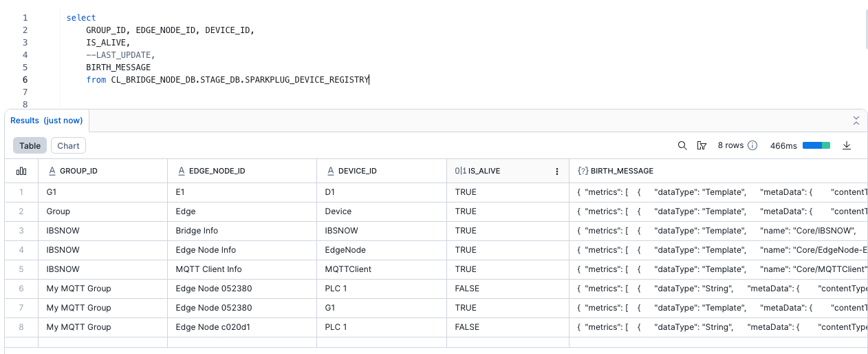Sort by the EDGE_NODE_ID column header
The image size is (868, 354).
pyautogui.click(x=217, y=171)
